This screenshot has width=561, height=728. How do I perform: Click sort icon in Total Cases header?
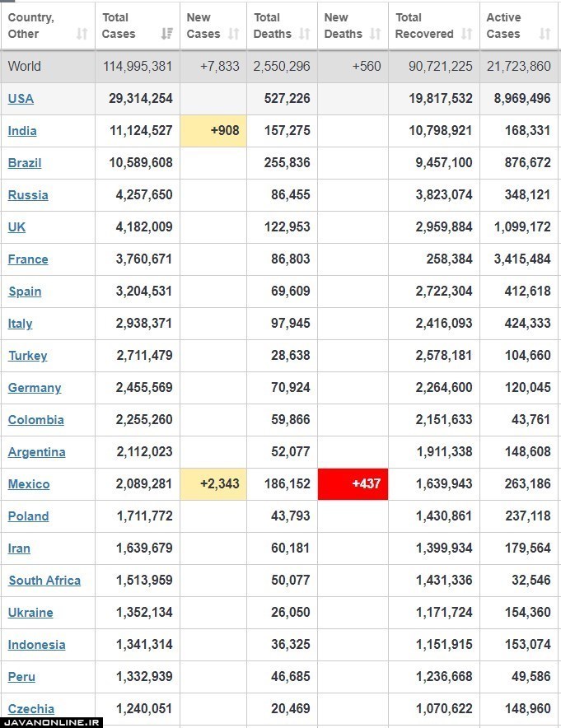pos(167,34)
